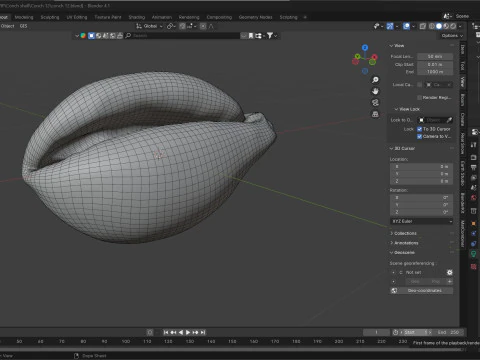Toggle camera view icon in viewport
The width and height of the screenshot is (480, 360).
pos(375,102)
